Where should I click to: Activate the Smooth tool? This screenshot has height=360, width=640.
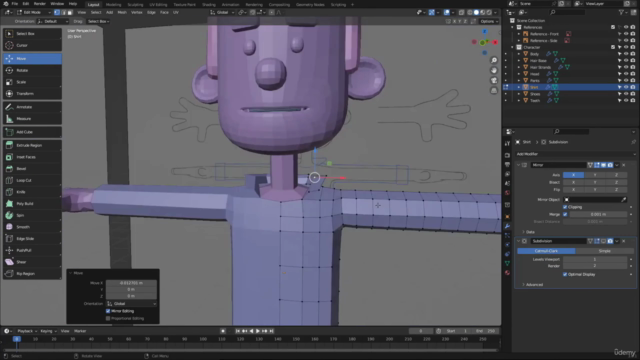[32, 227]
